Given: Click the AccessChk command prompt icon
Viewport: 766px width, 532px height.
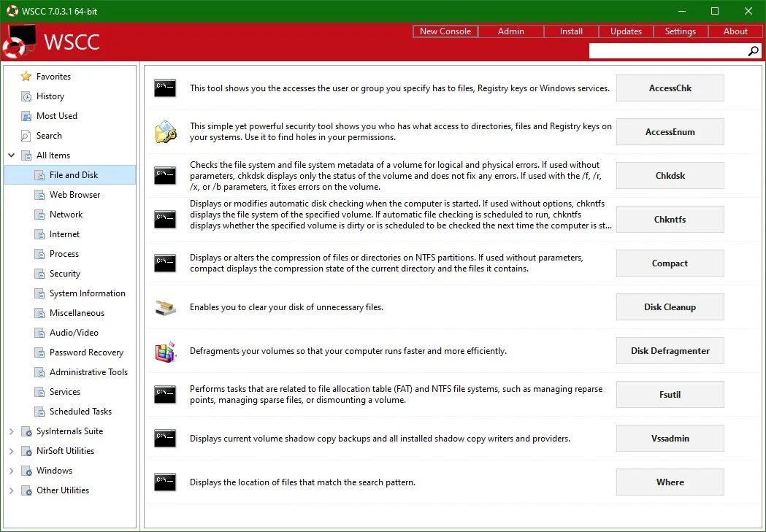Looking at the screenshot, I should (x=165, y=88).
